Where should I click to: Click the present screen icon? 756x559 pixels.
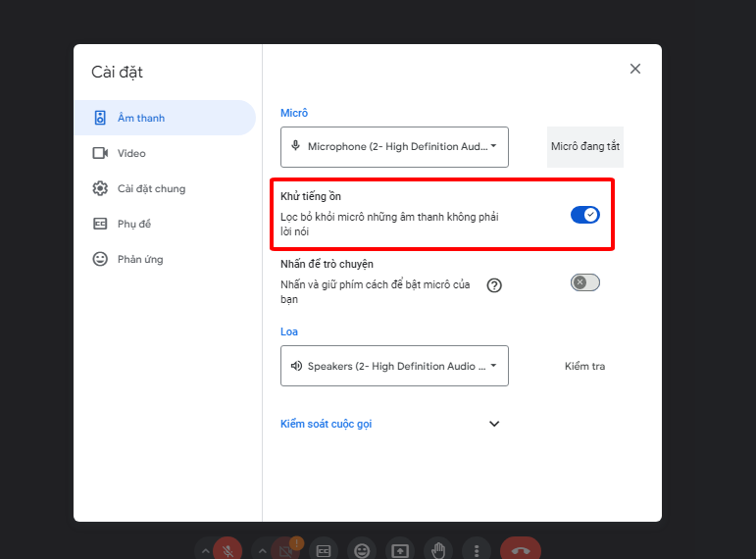400,550
